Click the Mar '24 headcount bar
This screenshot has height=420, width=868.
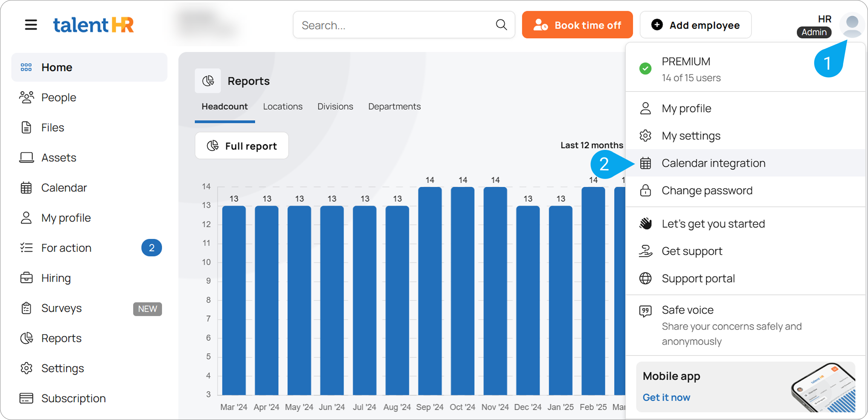[x=234, y=300]
